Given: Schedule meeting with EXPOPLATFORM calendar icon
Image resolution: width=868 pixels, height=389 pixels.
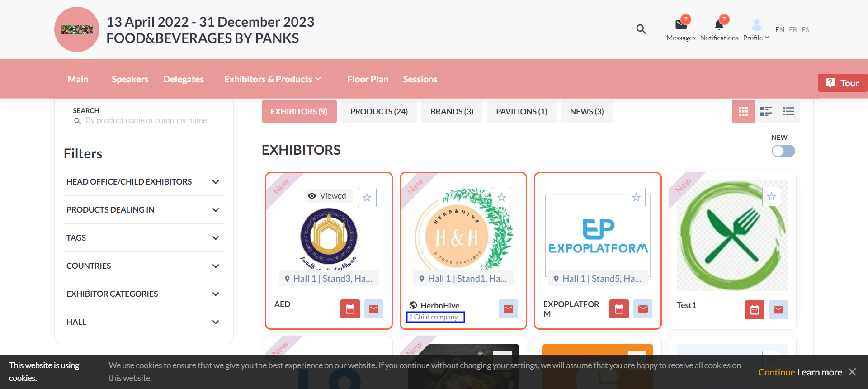Looking at the screenshot, I should [x=619, y=309].
